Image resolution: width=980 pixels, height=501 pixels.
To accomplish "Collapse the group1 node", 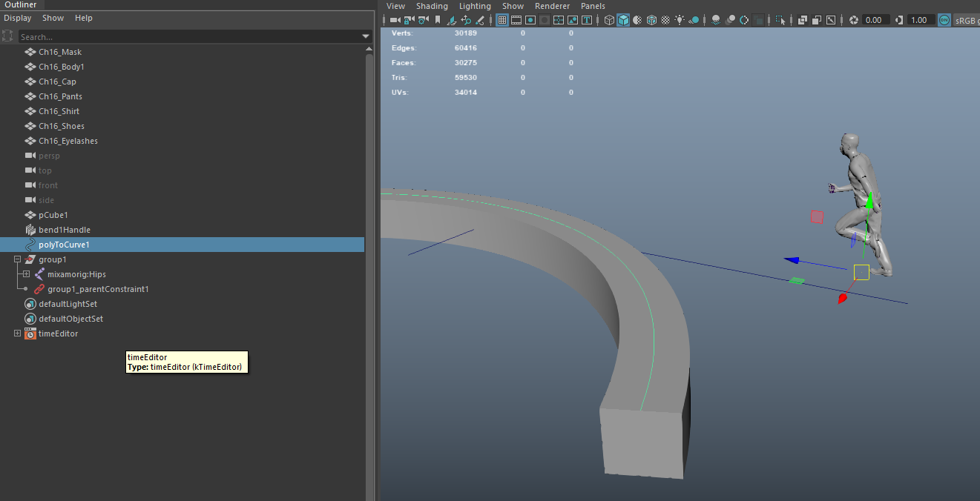I will tap(16, 259).
